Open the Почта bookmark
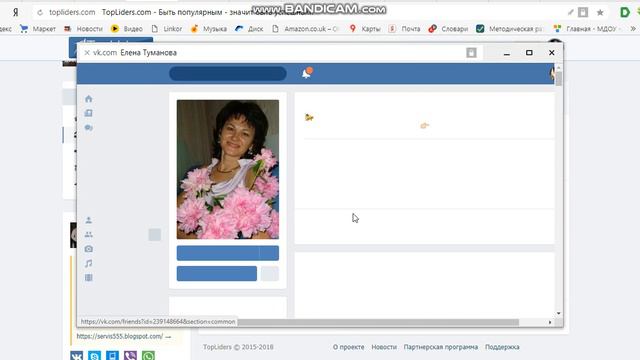This screenshot has height=360, width=640. [404, 29]
